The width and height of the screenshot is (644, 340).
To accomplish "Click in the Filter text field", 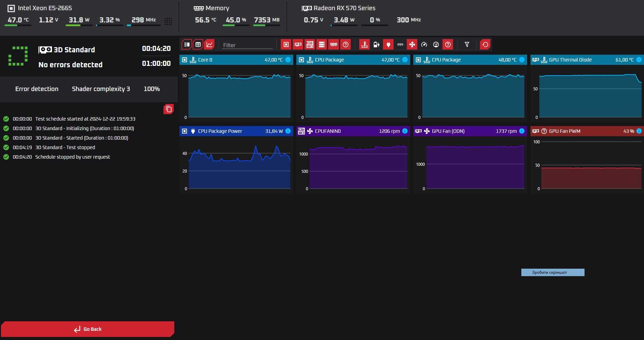I will click(x=247, y=45).
